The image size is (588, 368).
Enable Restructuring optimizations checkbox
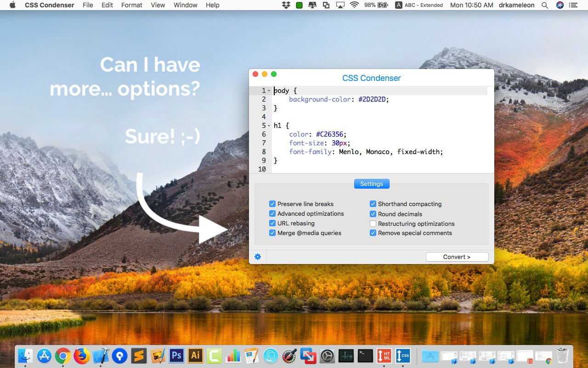373,224
